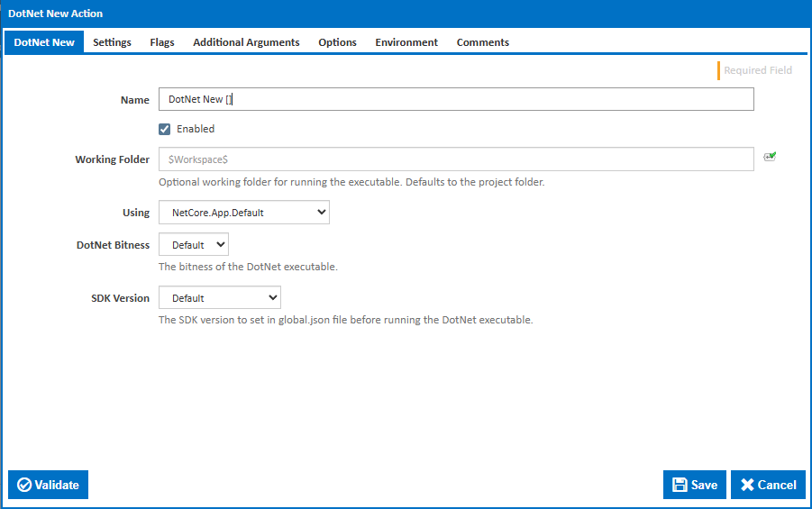
Task: Cancel the action dialog
Action: [x=768, y=485]
